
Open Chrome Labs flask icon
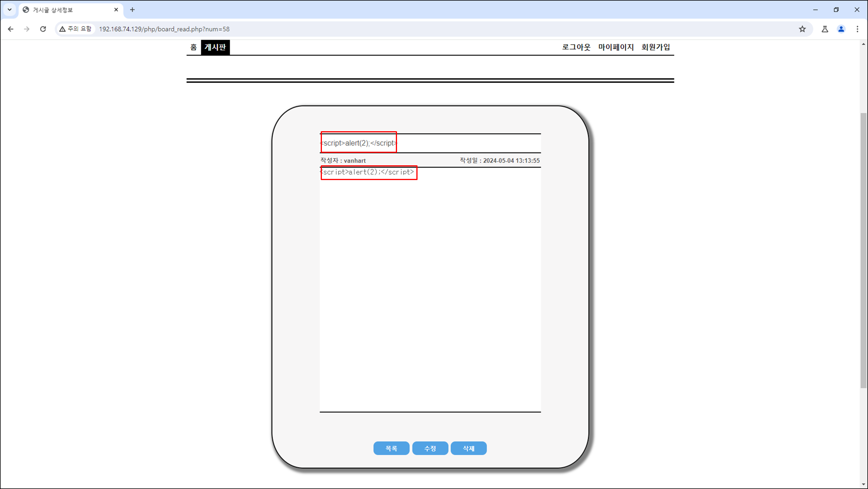[825, 29]
